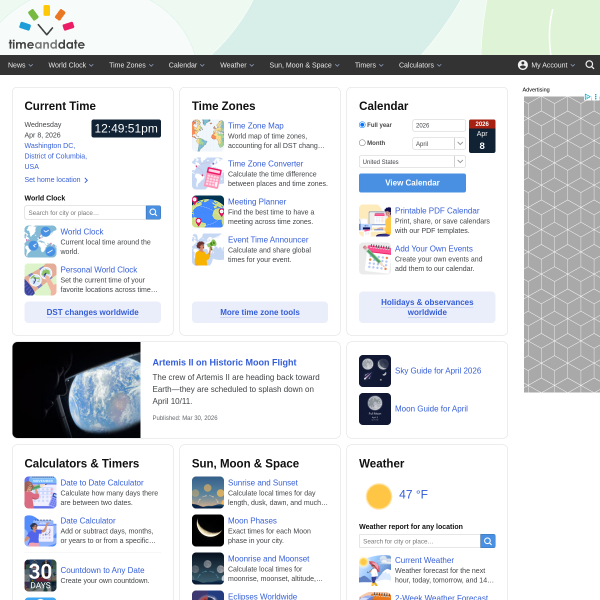
Task: Open the Timers menu in navbar
Action: coord(369,65)
